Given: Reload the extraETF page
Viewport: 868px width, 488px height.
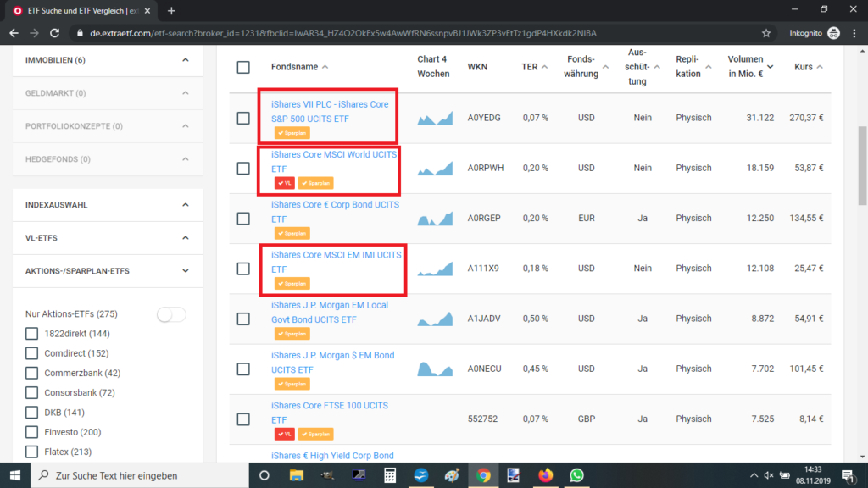Looking at the screenshot, I should tap(54, 33).
